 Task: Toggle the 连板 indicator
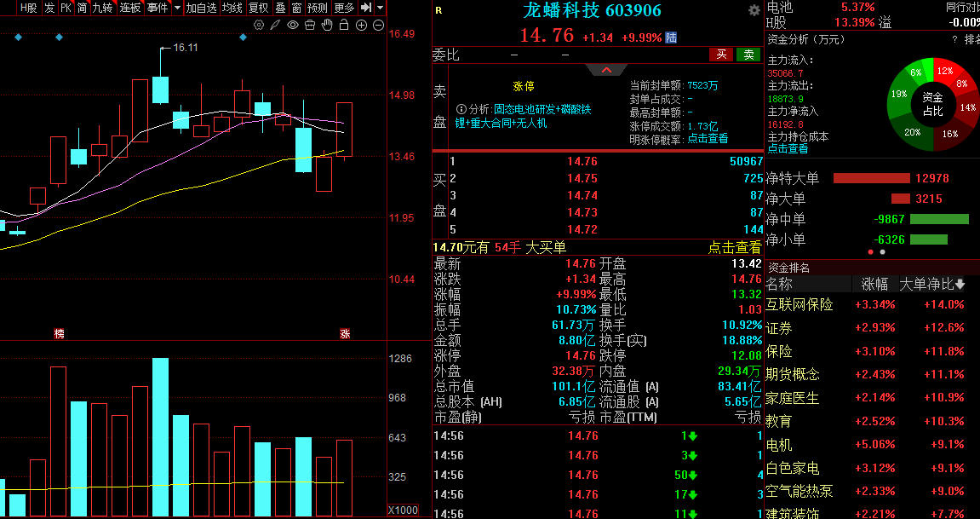(x=130, y=8)
